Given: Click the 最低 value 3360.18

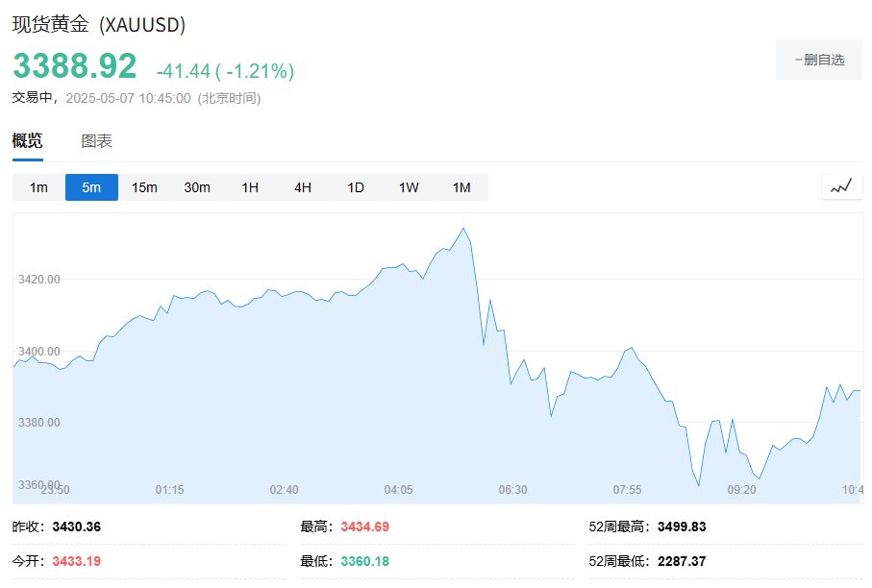Looking at the screenshot, I should (x=363, y=561).
